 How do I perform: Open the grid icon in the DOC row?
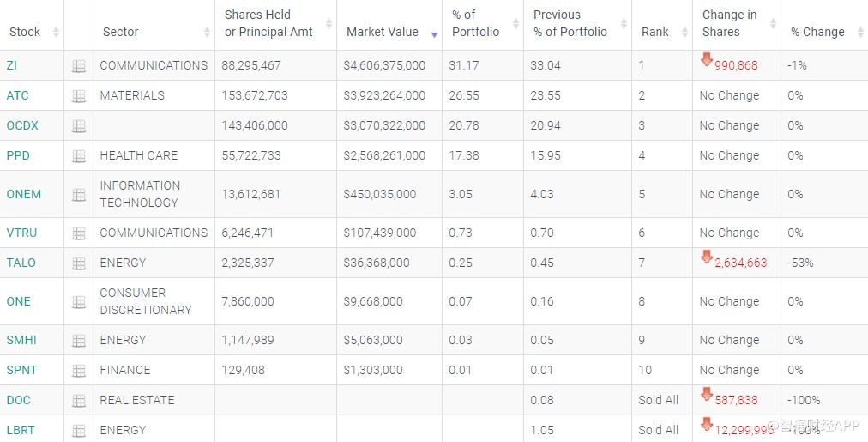79,401
